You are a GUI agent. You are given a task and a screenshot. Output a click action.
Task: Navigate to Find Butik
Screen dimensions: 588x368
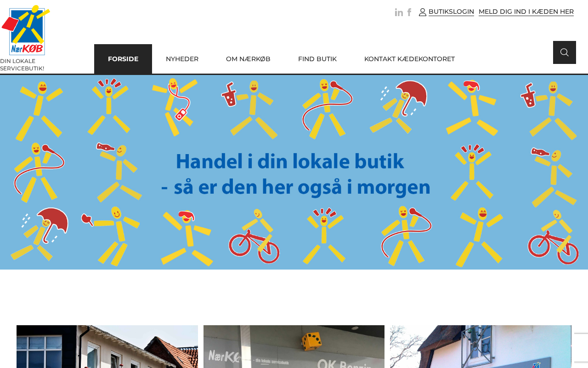pyautogui.click(x=317, y=59)
